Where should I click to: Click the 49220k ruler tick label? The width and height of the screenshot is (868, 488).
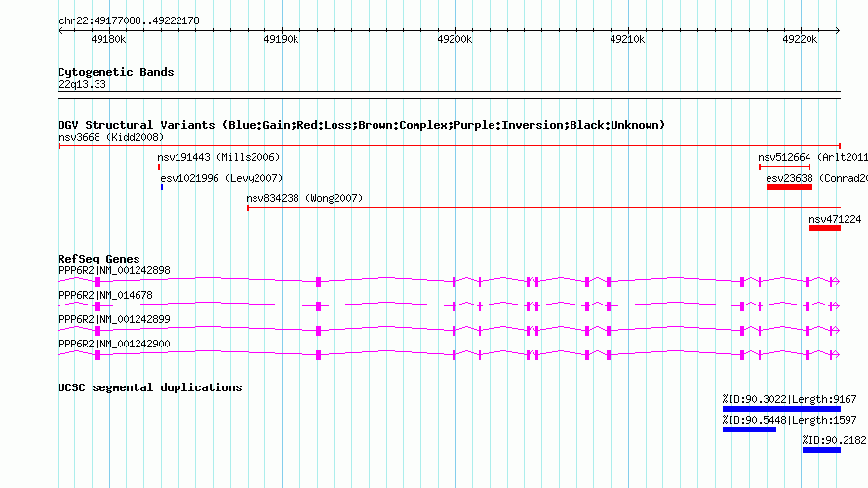800,39
